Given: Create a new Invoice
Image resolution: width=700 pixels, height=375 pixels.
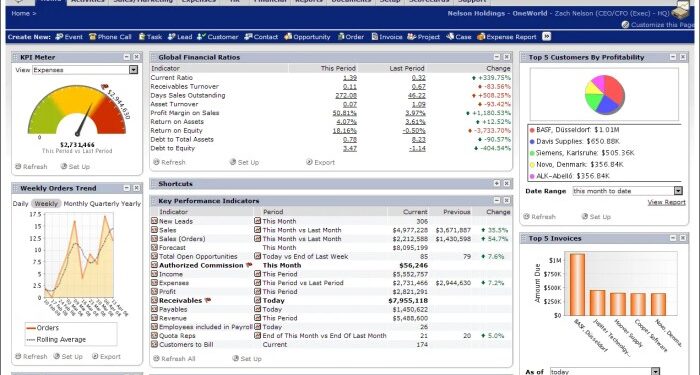Looking at the screenshot, I should coord(387,37).
